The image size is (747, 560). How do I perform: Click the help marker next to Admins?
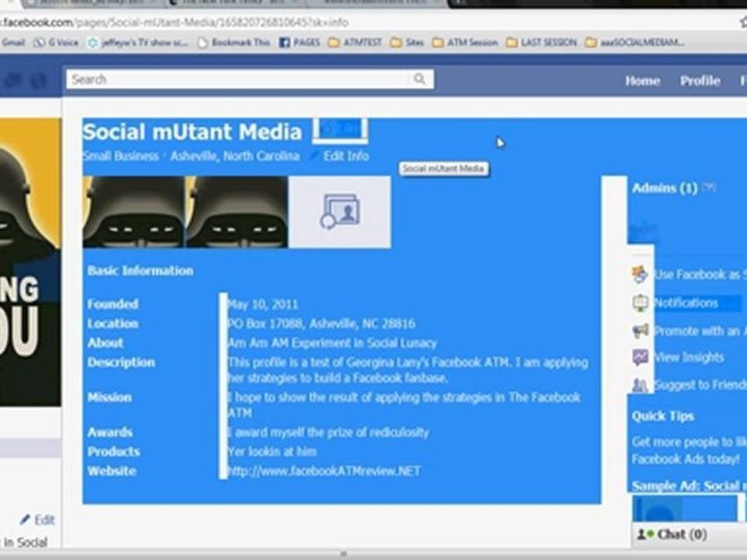[x=709, y=187]
